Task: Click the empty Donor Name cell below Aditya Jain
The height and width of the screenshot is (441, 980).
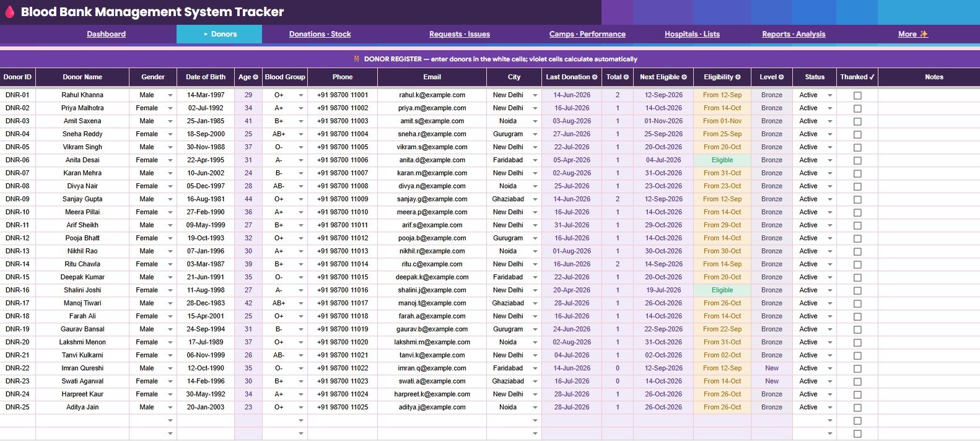Action: (x=82, y=420)
